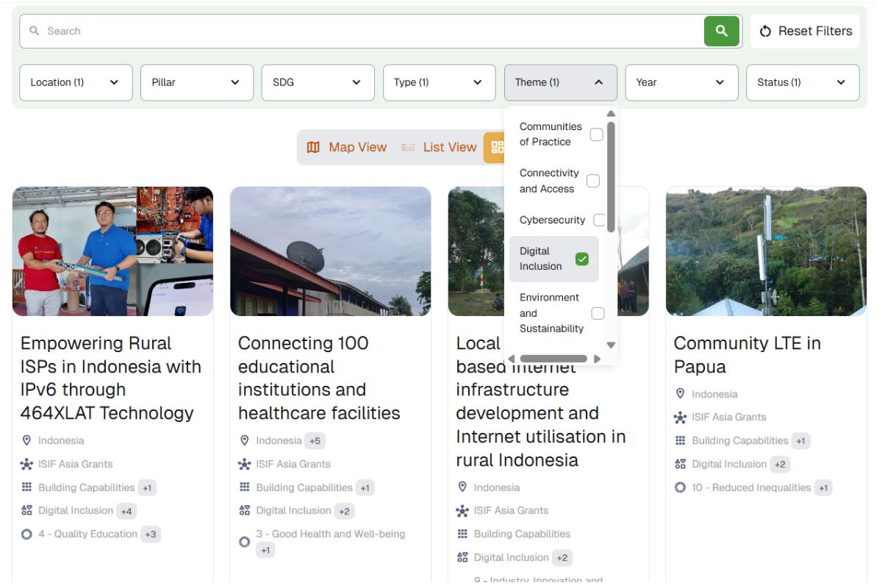Click the location pin icon on Community LTE in Papua

click(680, 393)
